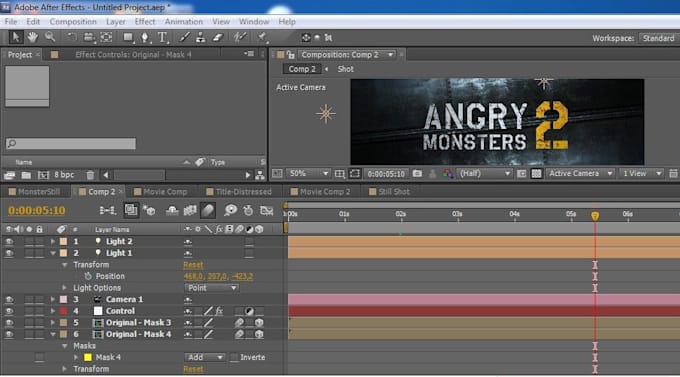Screen dimensions: 680x377
Task: Toggle Motion Blur enable button in timeline
Action: (x=208, y=210)
